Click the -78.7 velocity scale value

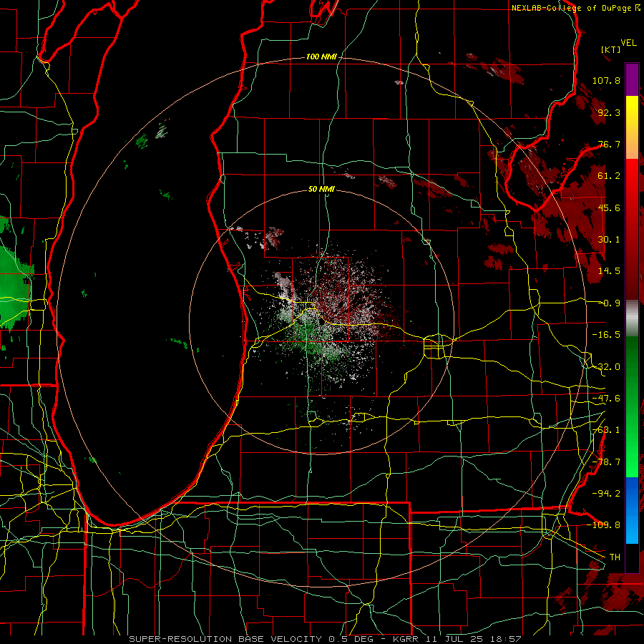point(606,462)
